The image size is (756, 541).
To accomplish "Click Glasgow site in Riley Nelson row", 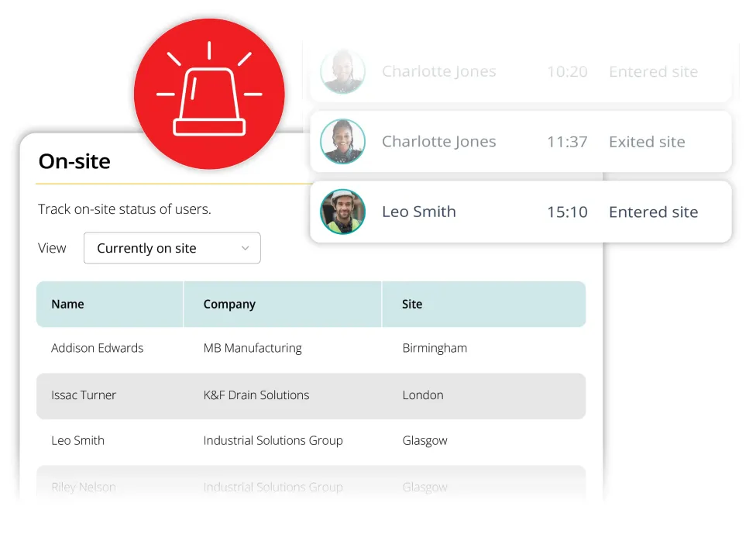I will click(x=424, y=487).
